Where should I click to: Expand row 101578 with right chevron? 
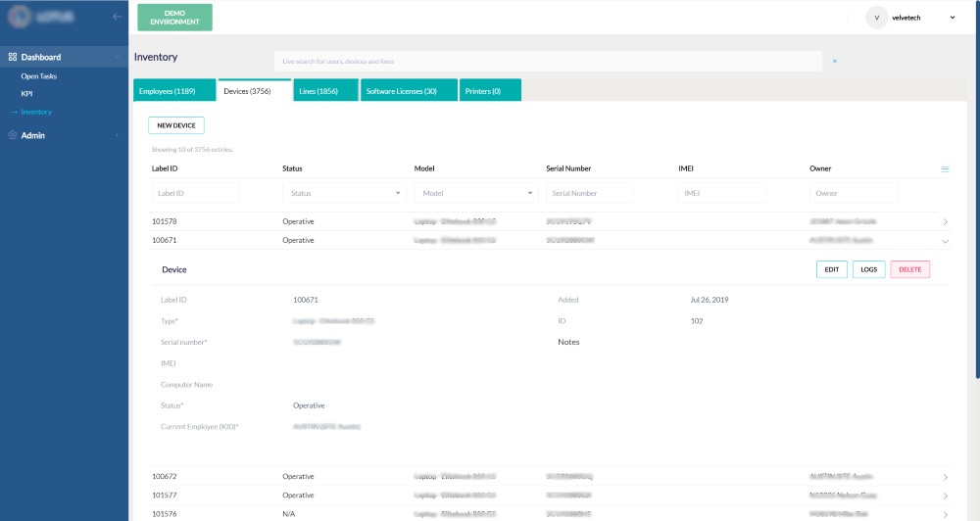click(945, 221)
